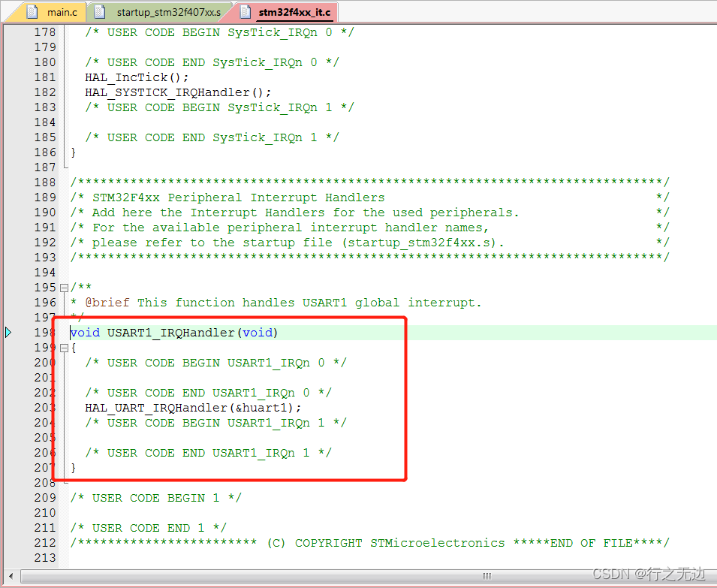
Task: Click line number 213 in the gutter
Action: [45, 558]
